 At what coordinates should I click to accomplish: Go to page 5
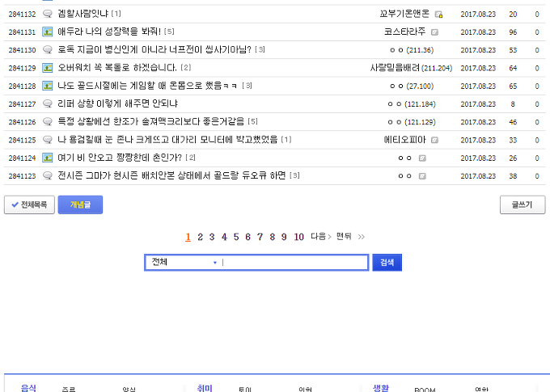236,237
